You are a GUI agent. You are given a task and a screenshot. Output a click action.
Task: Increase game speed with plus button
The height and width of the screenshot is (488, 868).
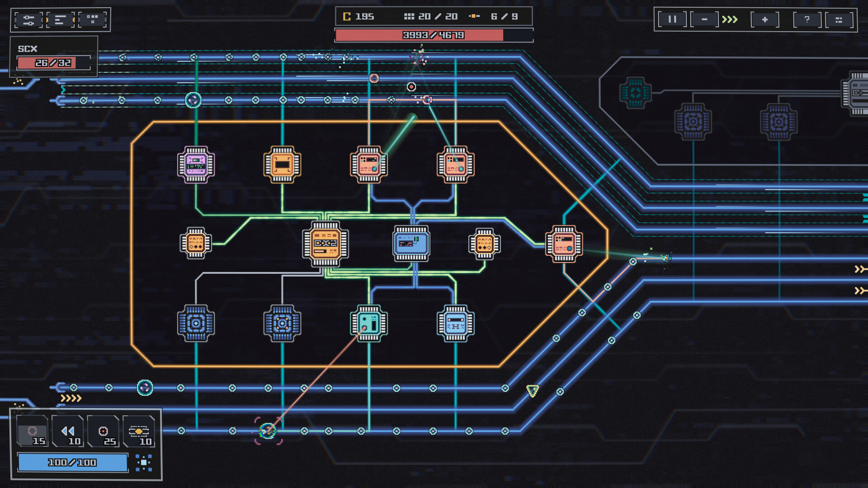point(765,19)
